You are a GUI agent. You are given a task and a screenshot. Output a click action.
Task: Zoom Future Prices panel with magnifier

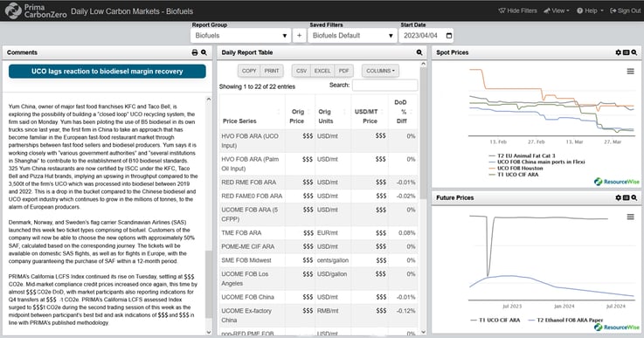tap(634, 197)
